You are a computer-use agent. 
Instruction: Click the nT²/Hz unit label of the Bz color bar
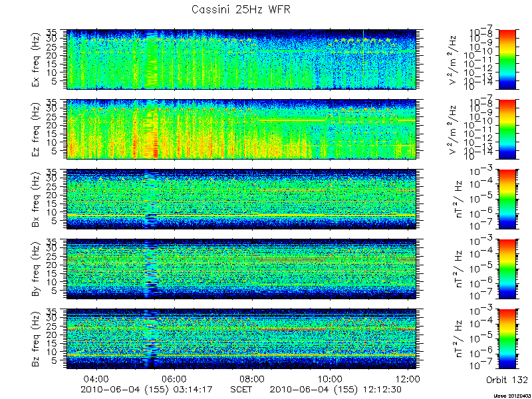(457, 339)
